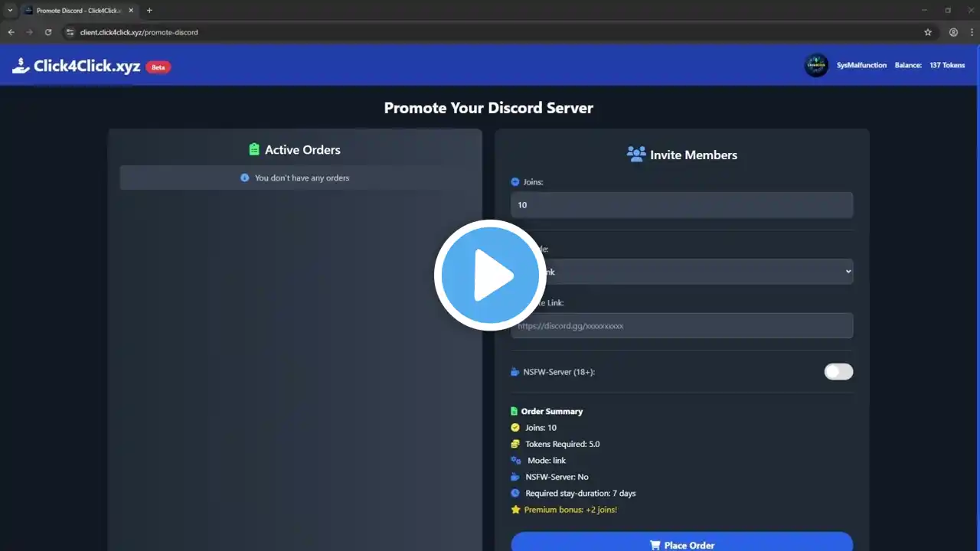Open the browser profile icon
The width and height of the screenshot is (980, 551).
pos(953,32)
